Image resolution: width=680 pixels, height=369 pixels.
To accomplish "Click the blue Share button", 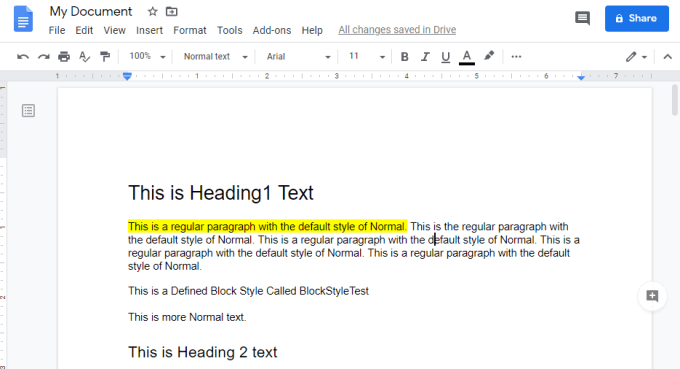I will 637,18.
